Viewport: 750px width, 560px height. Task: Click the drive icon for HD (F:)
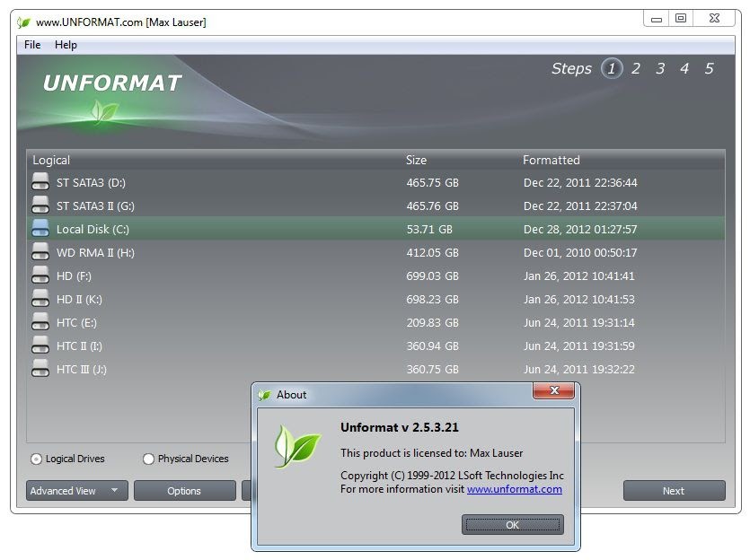pyautogui.click(x=40, y=276)
